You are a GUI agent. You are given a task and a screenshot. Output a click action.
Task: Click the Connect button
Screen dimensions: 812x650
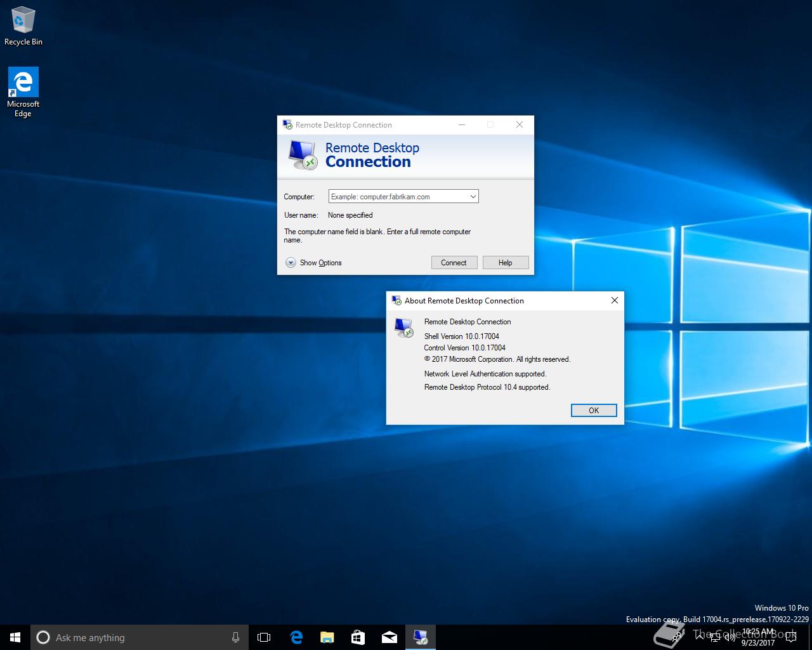click(454, 263)
